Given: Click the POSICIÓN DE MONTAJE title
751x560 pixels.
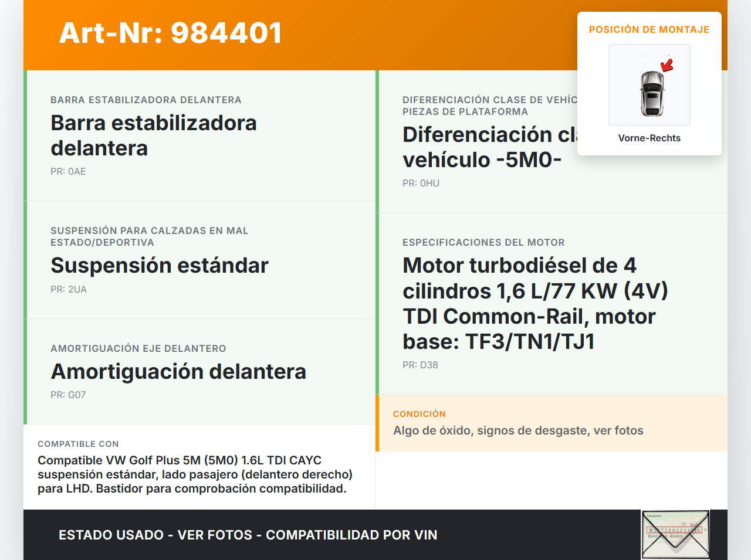Looking at the screenshot, I should 649,29.
